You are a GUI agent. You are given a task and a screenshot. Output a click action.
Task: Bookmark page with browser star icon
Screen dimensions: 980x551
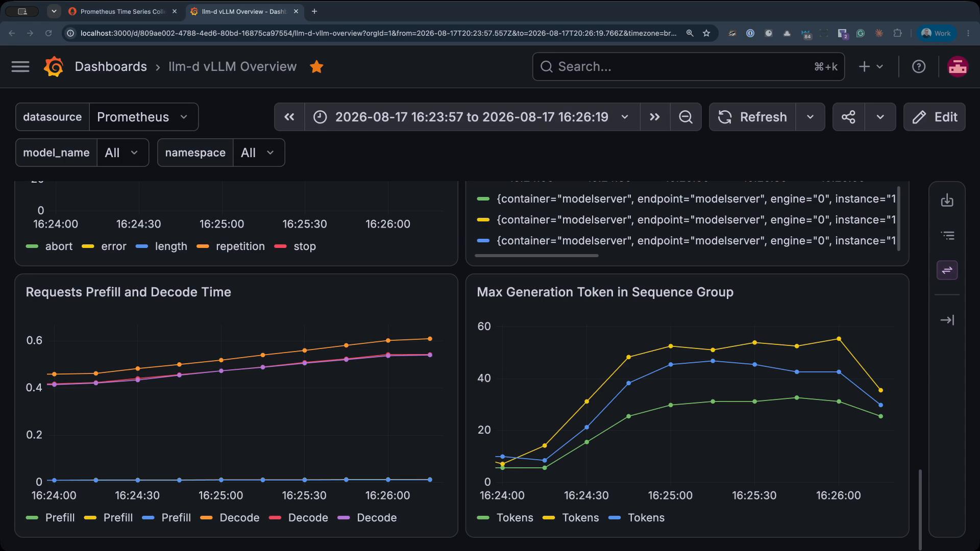pyautogui.click(x=706, y=33)
